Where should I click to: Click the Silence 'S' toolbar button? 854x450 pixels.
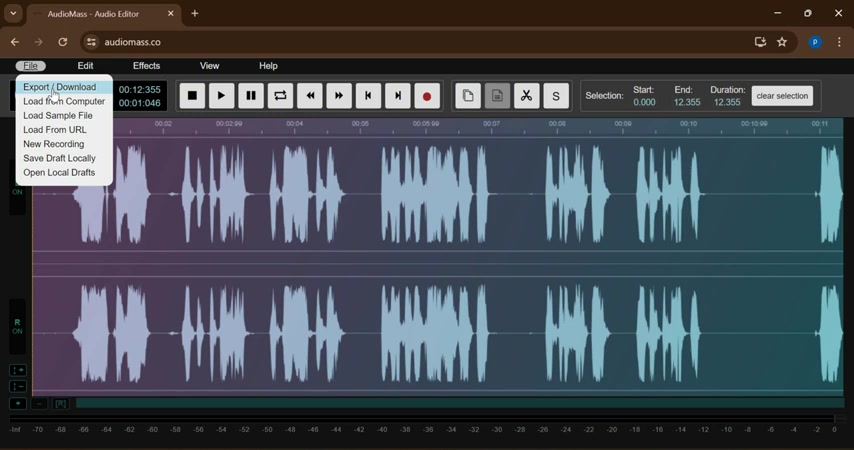click(x=556, y=96)
